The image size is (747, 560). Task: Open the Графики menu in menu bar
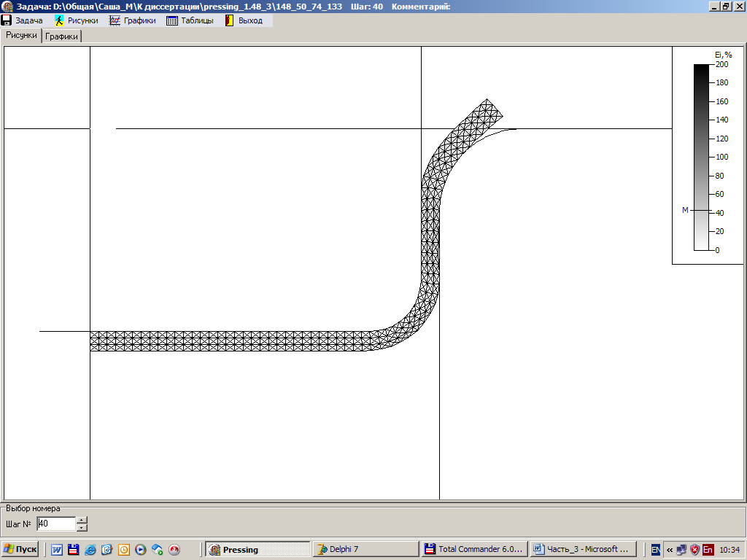point(133,20)
